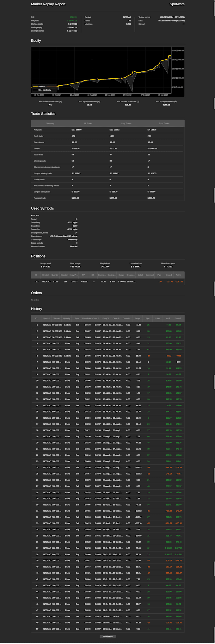Screen dimensions: 215x644
Task: Select the Short Trades column header
Action: coord(164,123)
